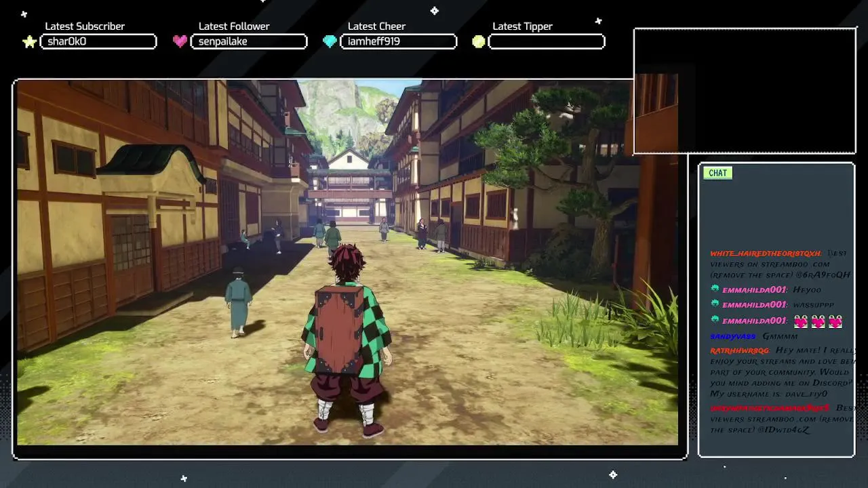Click the yellow coin Latest Tipper icon

click(479, 41)
